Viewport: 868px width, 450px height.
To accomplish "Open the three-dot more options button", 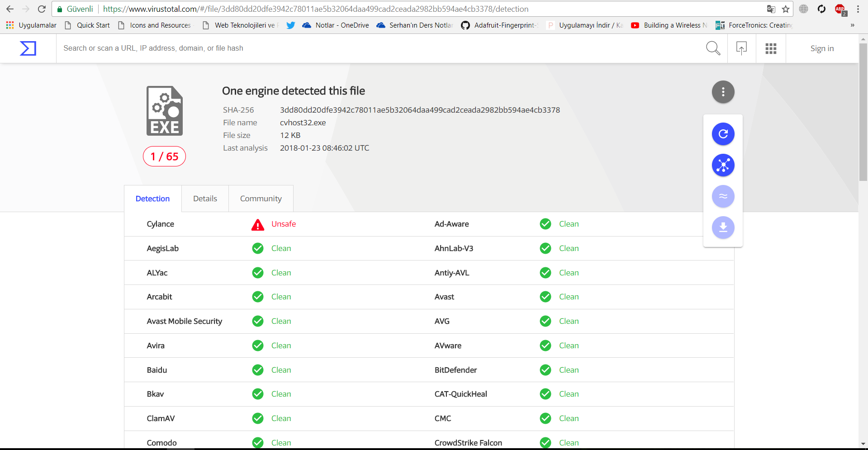I will tap(723, 92).
